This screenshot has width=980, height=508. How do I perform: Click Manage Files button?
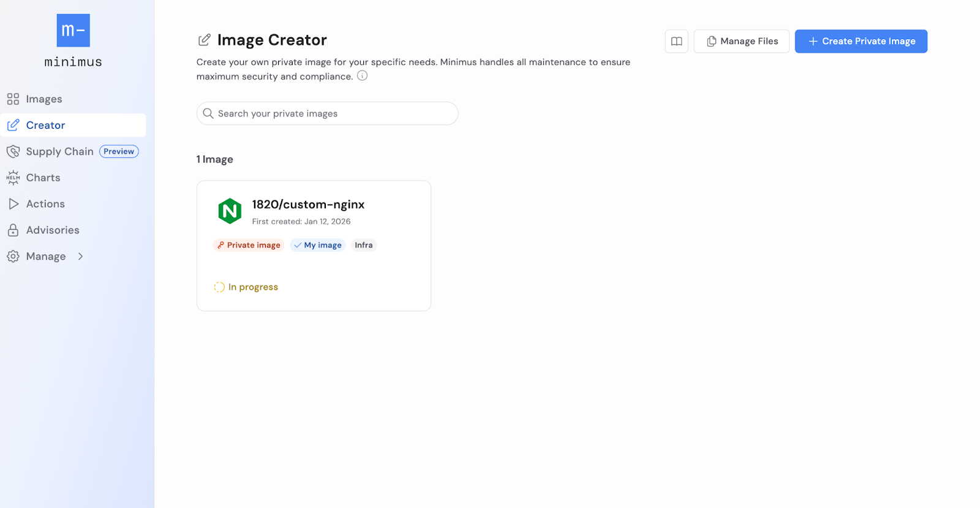[742, 41]
